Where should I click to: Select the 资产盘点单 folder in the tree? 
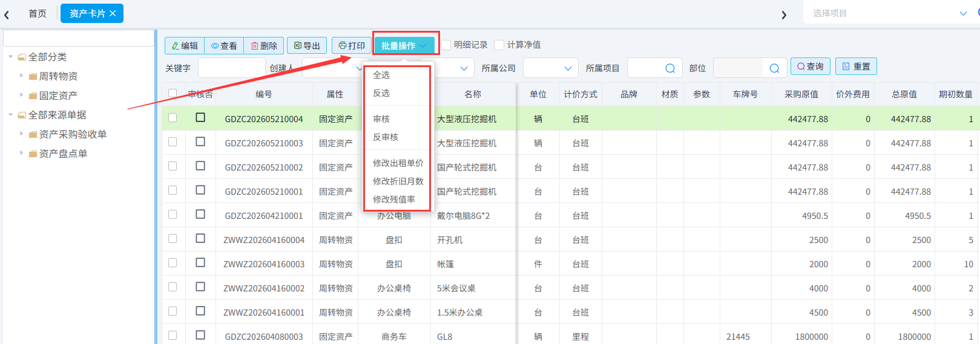[63, 154]
